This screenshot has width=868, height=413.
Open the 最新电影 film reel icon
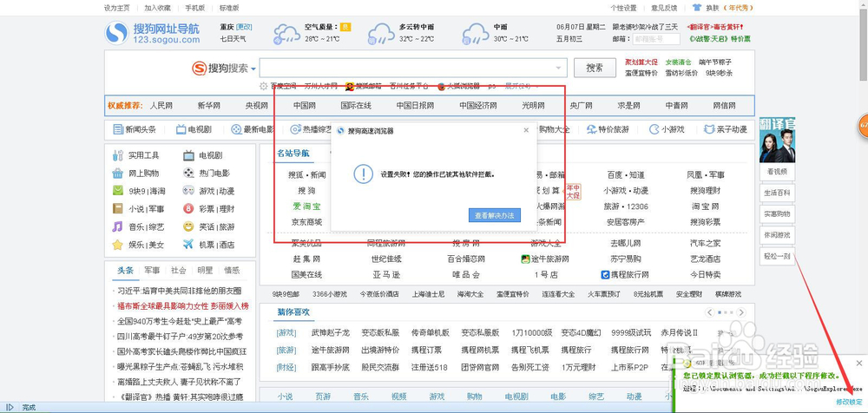[236, 129]
